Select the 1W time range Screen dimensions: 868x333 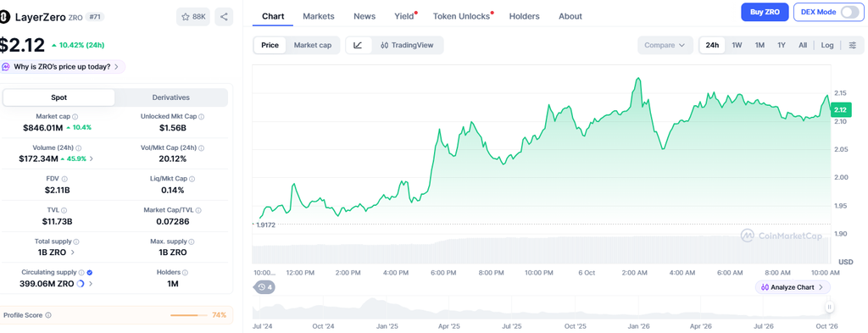click(737, 46)
